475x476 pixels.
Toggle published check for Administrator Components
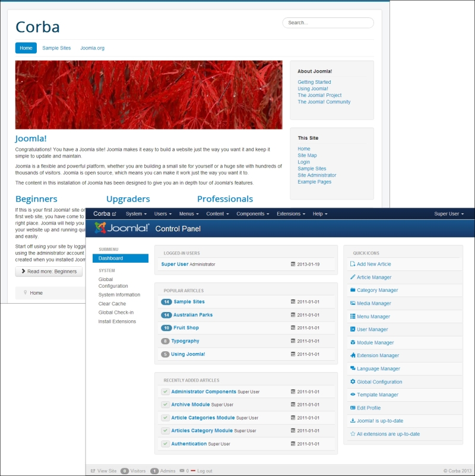(165, 392)
